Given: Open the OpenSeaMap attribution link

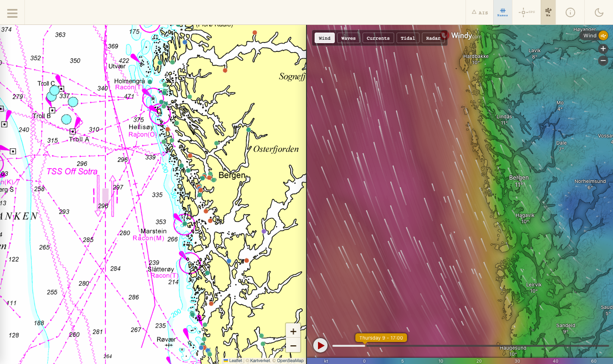Looking at the screenshot, I should (x=290, y=361).
